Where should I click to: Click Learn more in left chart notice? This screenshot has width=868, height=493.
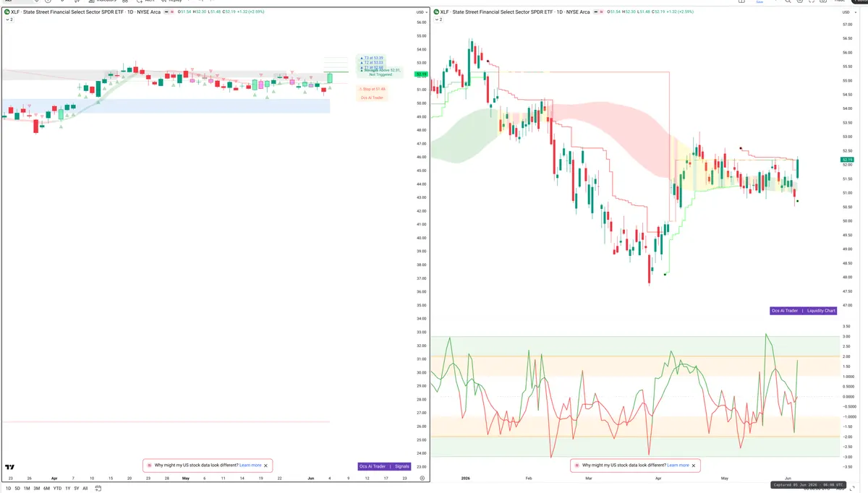point(250,466)
